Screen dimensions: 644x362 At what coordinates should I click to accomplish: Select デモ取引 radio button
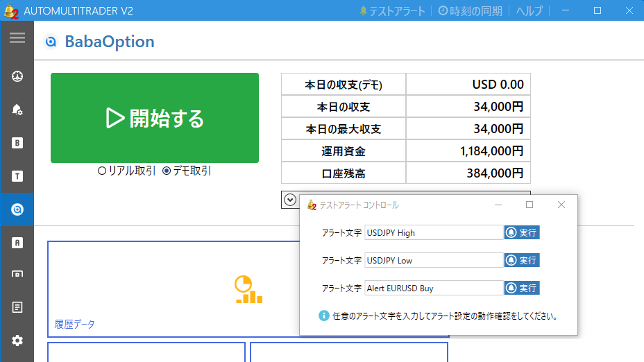point(167,171)
